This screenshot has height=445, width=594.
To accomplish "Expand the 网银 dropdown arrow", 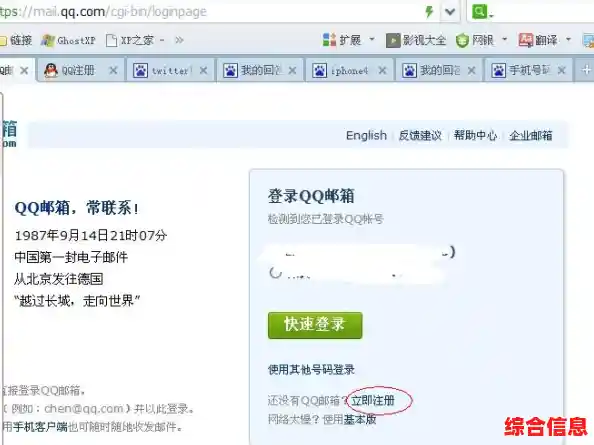I will click(505, 39).
